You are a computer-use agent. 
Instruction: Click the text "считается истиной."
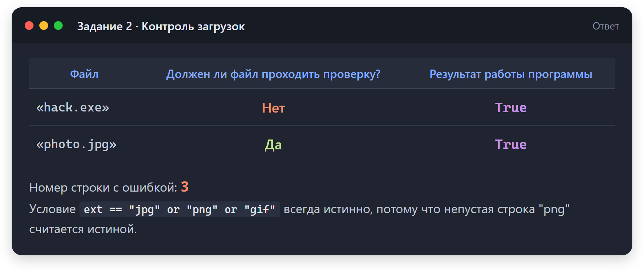tap(83, 229)
